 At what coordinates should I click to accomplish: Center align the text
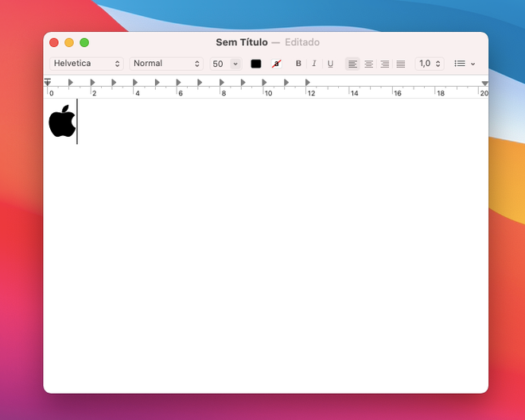point(368,64)
